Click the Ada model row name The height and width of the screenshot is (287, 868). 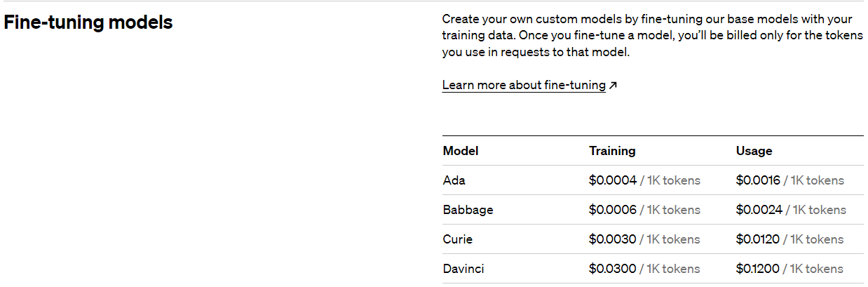tap(454, 180)
